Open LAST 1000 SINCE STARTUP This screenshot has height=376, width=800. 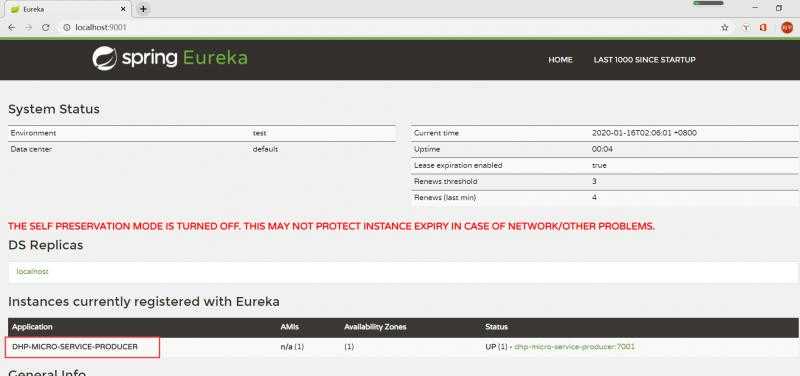(x=644, y=60)
